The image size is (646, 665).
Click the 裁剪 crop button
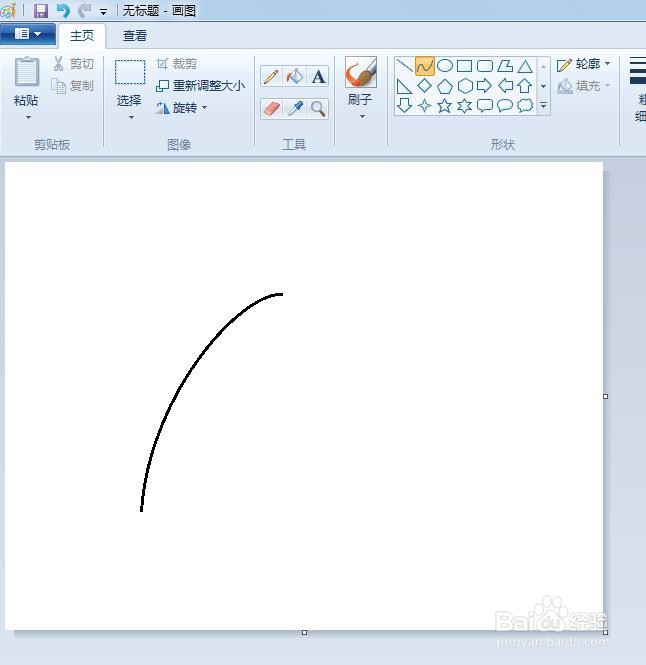[x=176, y=64]
